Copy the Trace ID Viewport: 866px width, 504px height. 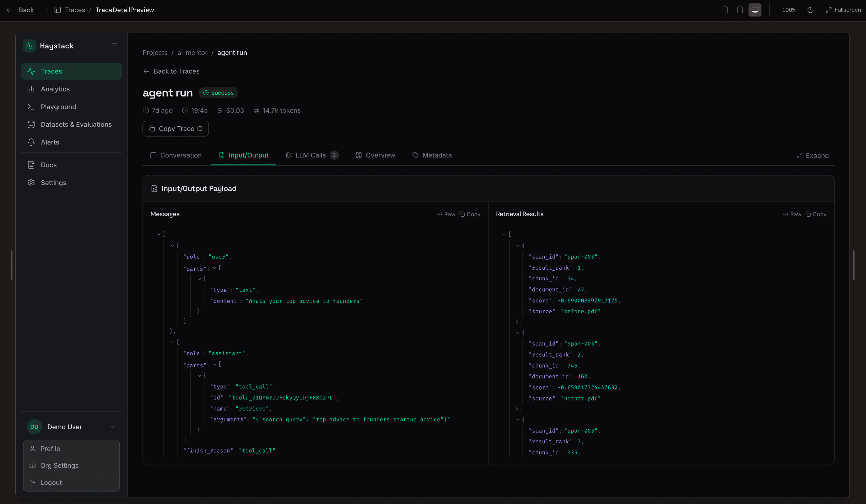coord(176,128)
